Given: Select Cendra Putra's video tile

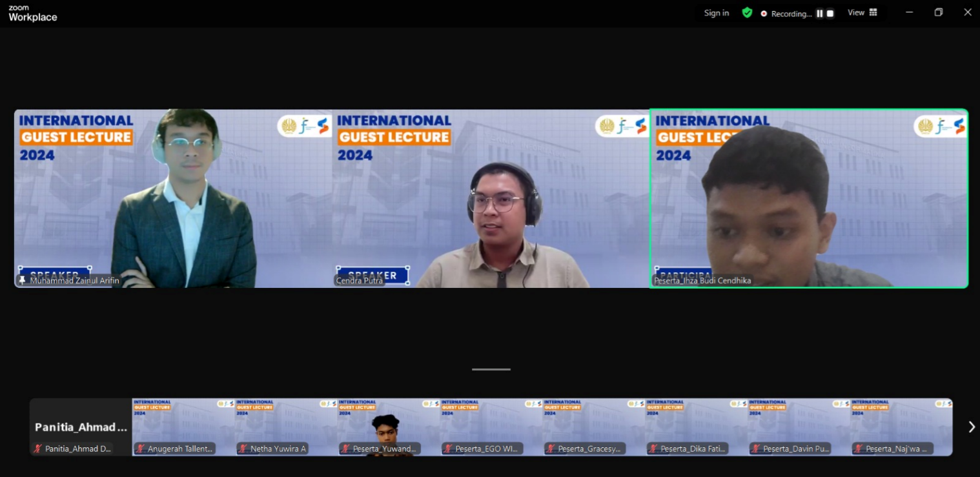Looking at the screenshot, I should click(x=491, y=198).
